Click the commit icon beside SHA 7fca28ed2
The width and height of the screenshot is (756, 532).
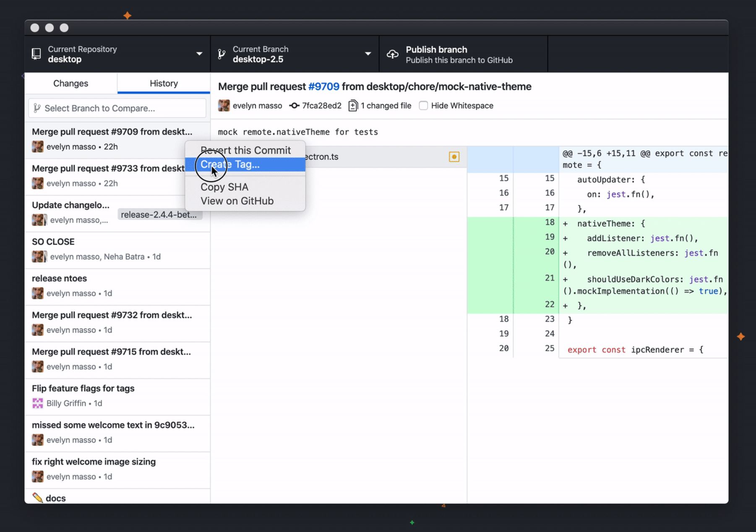coord(294,106)
